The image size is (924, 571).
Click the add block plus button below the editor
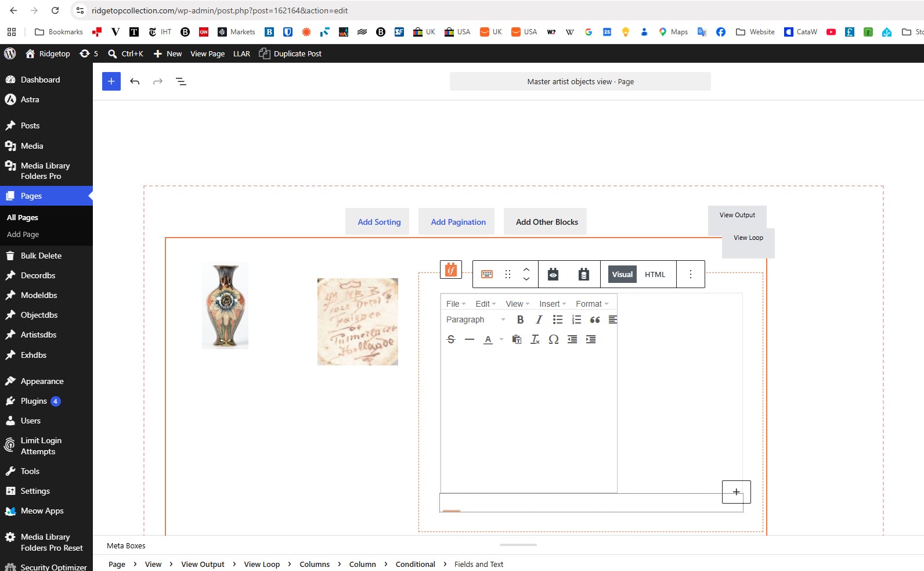[737, 492]
